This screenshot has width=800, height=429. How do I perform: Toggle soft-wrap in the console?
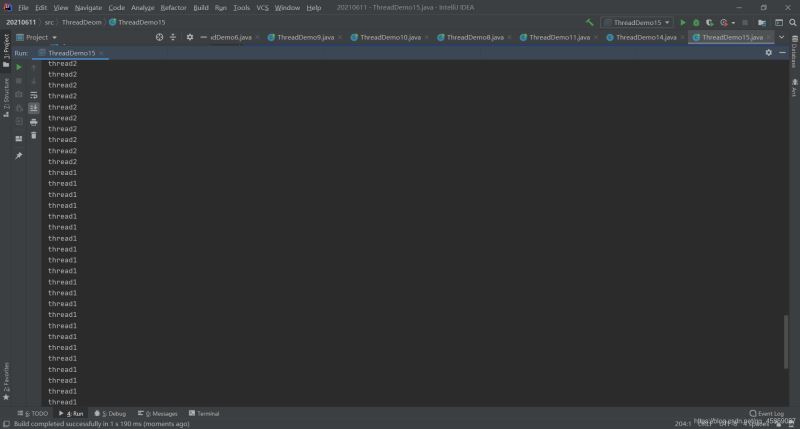coord(34,95)
